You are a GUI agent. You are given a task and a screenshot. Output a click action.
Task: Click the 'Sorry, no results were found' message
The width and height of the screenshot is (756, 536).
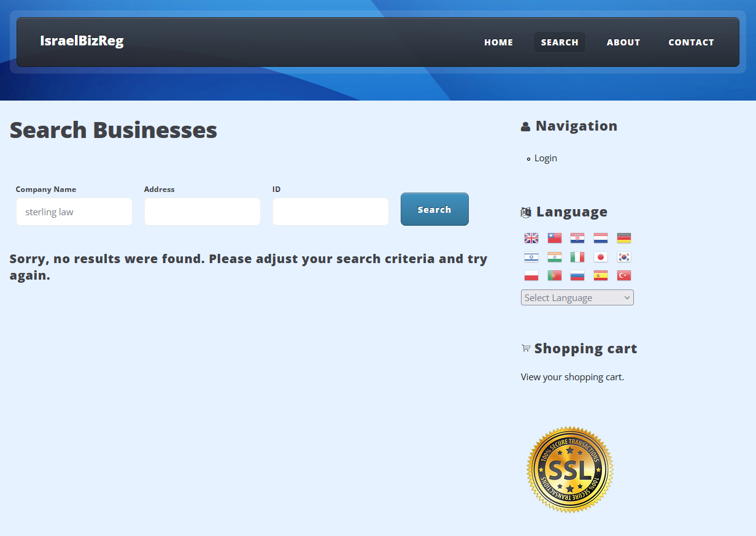[x=249, y=267]
